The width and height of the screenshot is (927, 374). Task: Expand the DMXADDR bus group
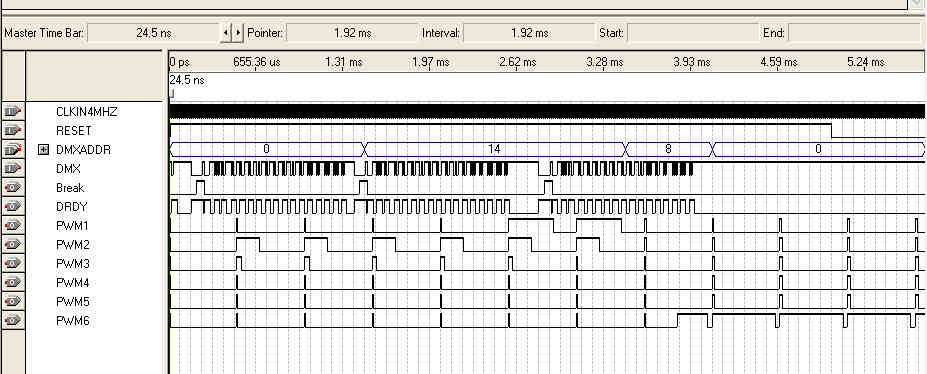pos(43,149)
